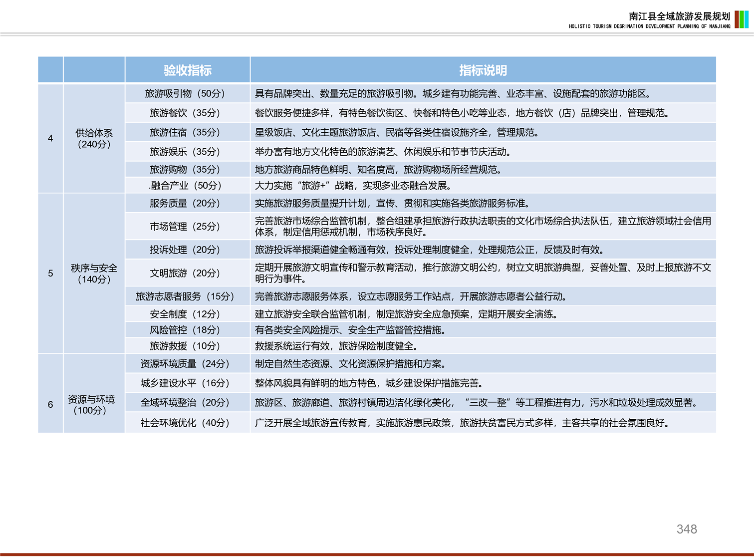
Task: Click the 南江县全域旅游发展规划 header title
Action: 680,16
